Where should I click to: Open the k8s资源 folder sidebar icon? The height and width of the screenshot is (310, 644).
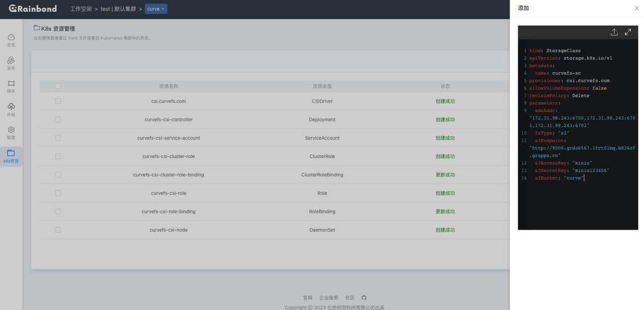coord(11,156)
